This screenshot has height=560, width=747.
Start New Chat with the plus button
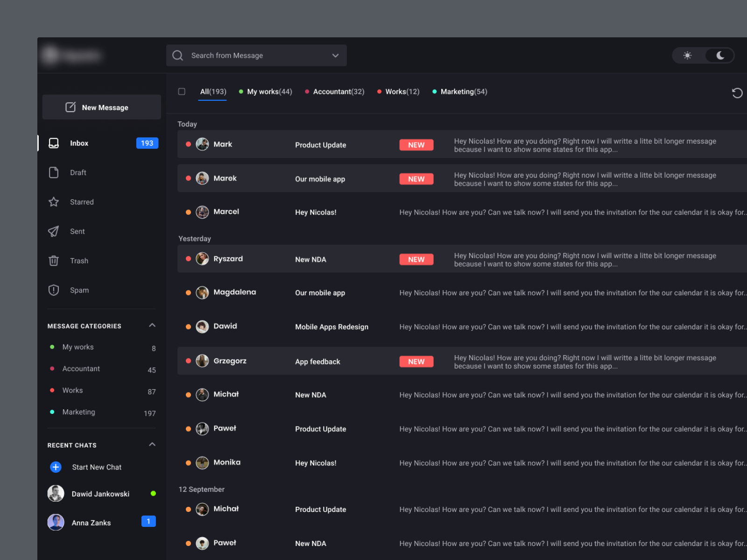(x=56, y=467)
